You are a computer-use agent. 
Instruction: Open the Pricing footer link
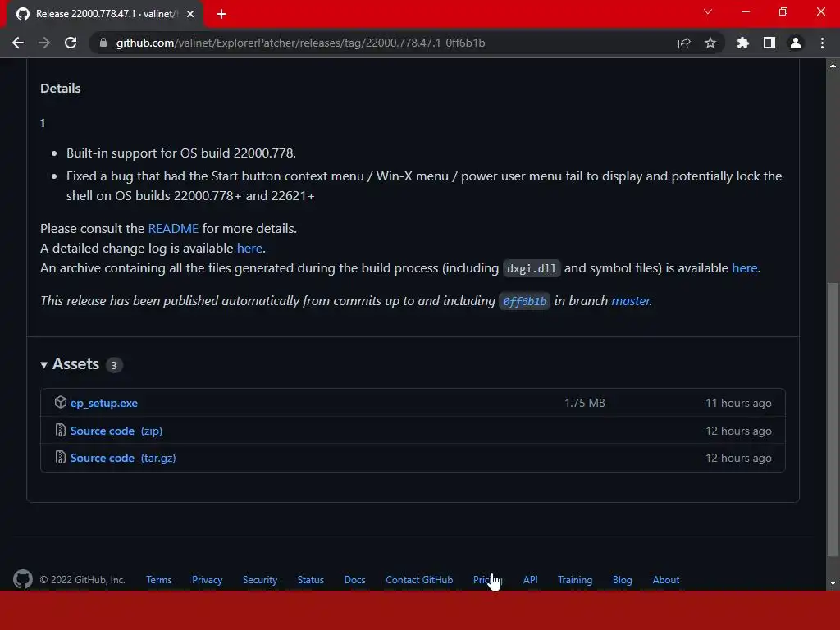(x=486, y=580)
